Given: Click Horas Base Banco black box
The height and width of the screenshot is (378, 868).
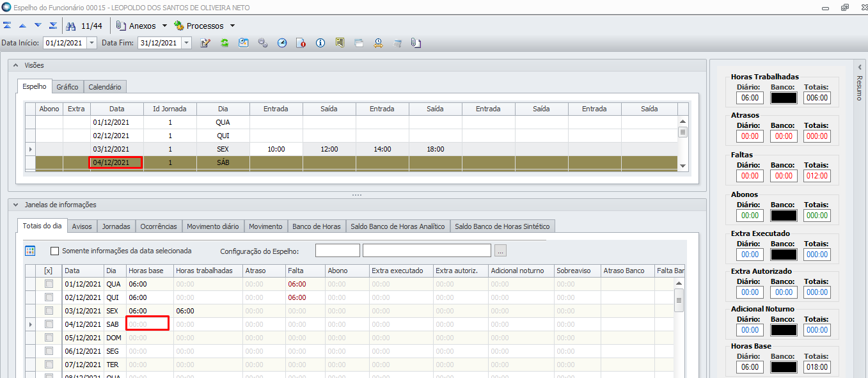Looking at the screenshot, I should pyautogui.click(x=784, y=367).
